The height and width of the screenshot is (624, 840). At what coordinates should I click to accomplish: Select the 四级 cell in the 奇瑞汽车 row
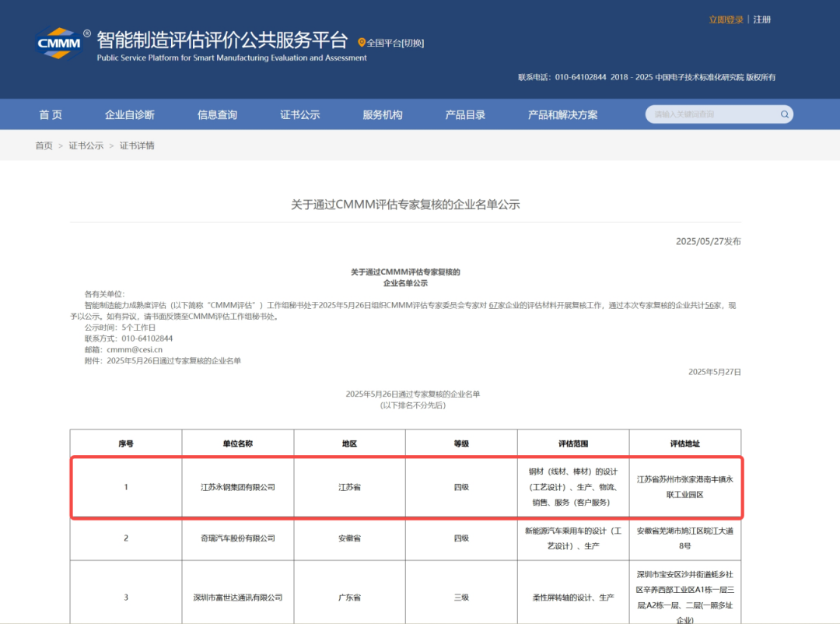click(461, 538)
